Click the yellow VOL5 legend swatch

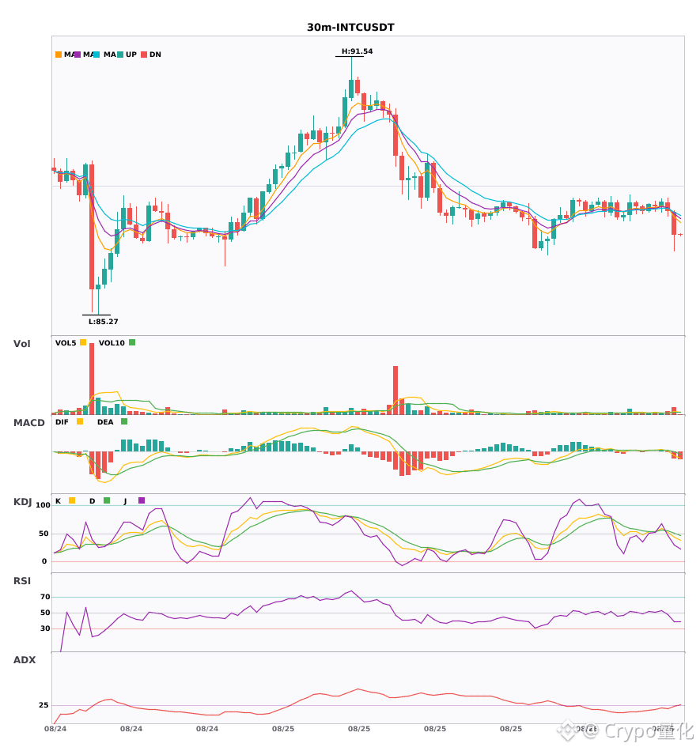click(83, 342)
